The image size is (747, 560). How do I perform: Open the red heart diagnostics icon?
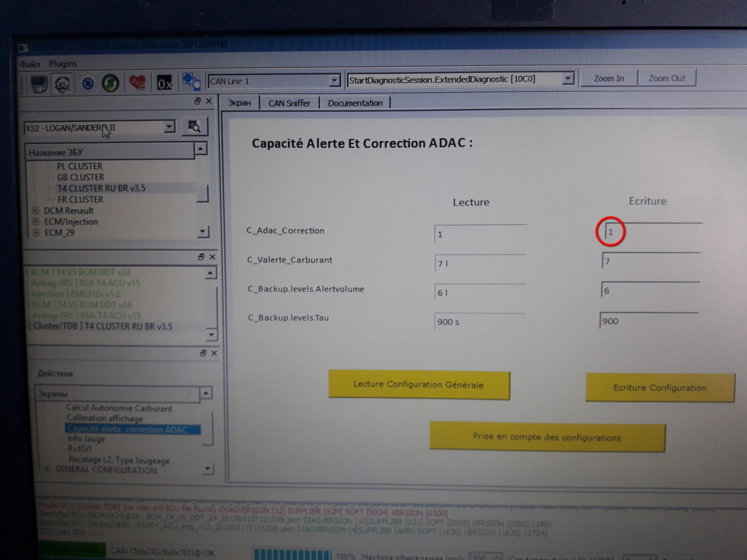(x=137, y=83)
